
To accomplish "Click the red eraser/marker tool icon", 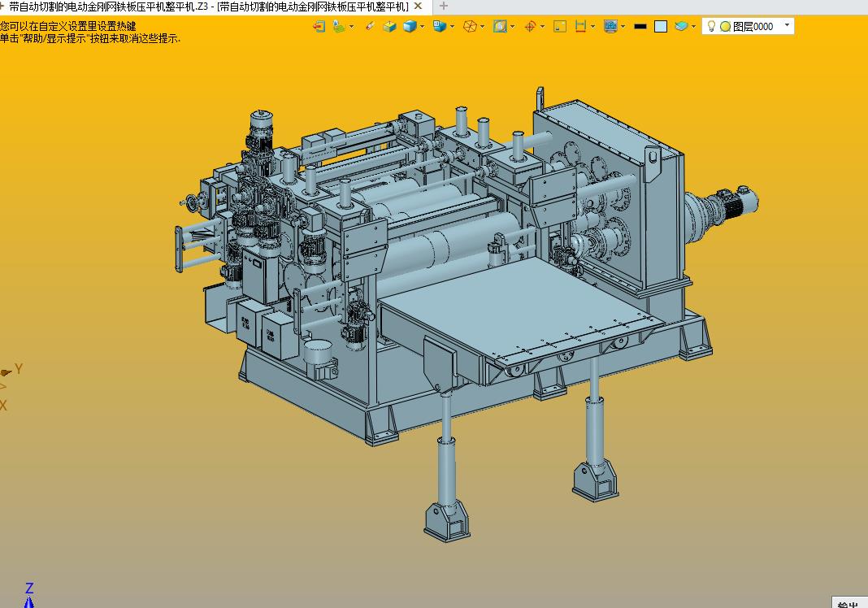I will 371,26.
